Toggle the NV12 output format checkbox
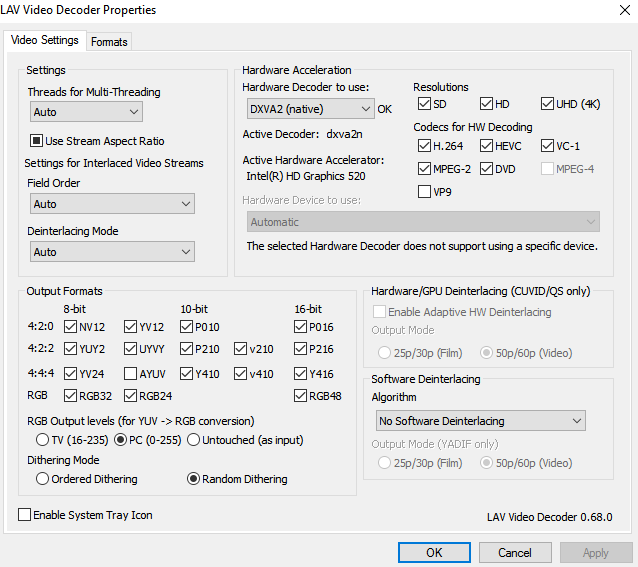This screenshot has height=567, width=638. pos(71,326)
